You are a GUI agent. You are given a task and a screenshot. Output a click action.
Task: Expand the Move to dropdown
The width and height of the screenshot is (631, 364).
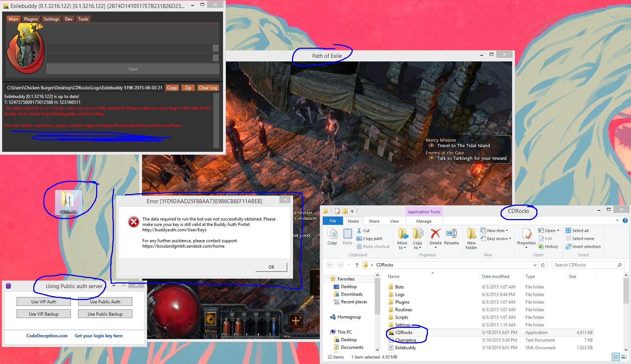coord(402,247)
